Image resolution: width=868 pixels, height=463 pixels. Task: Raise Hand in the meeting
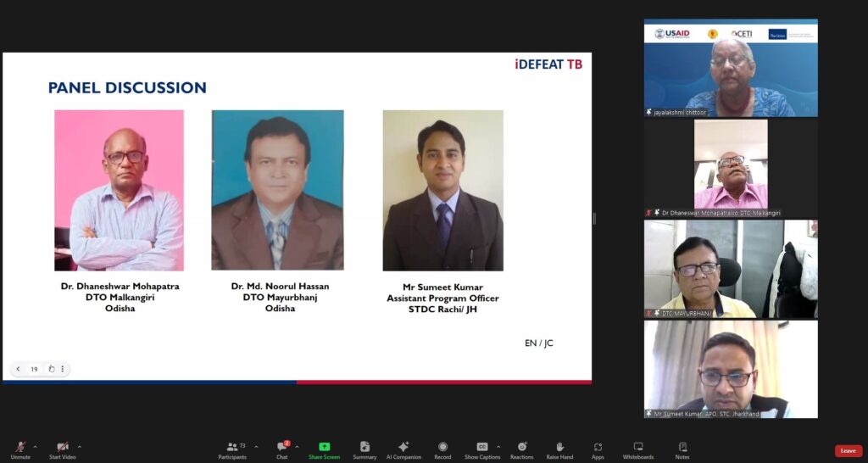click(x=559, y=449)
